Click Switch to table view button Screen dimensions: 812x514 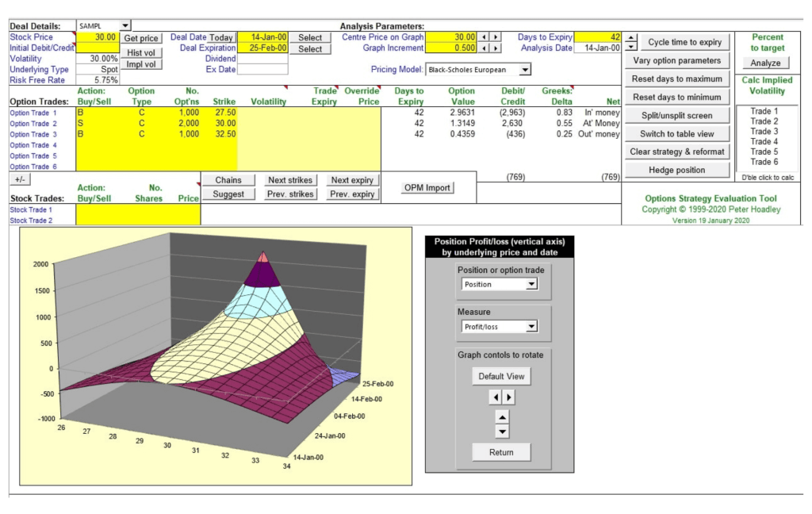677,134
